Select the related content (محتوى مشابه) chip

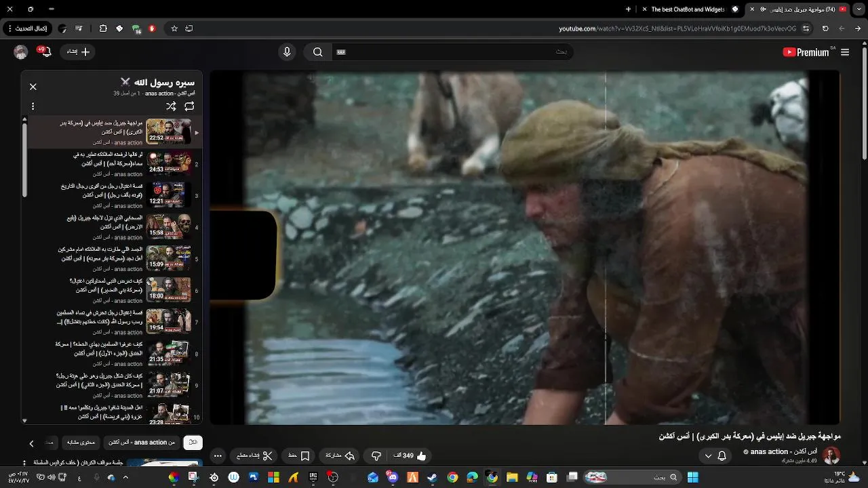(x=81, y=443)
